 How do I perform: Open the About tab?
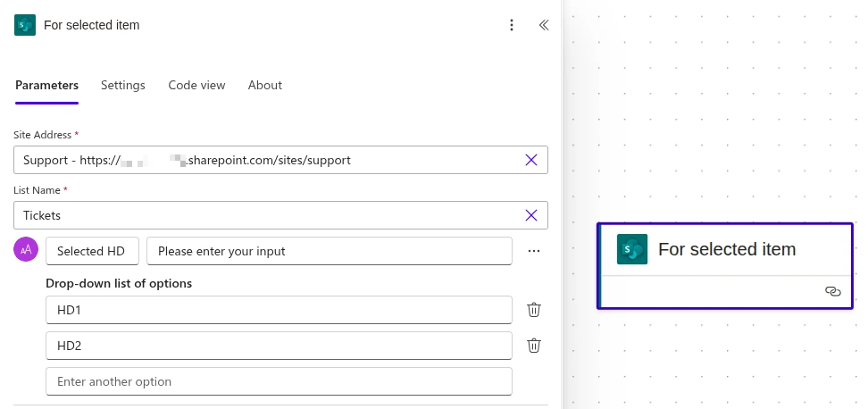tap(264, 85)
